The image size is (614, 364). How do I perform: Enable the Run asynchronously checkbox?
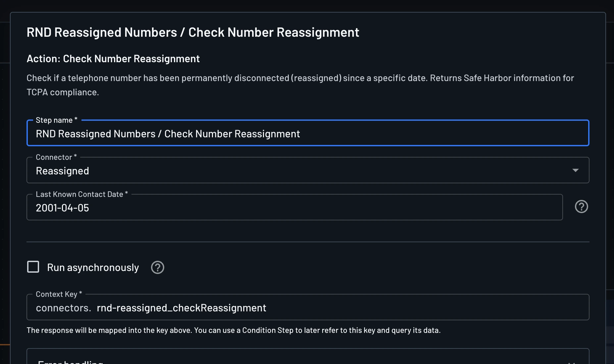[x=33, y=267]
